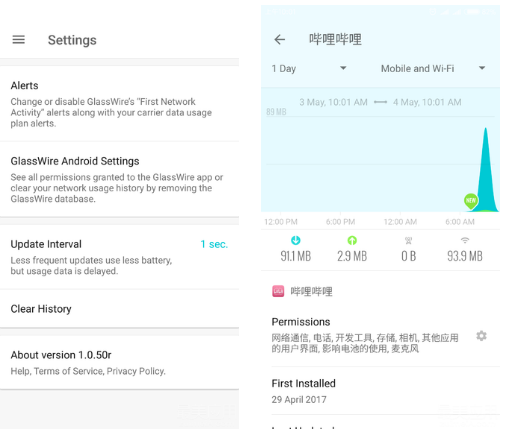Screen dimensions: 505x434
Task: Tap the back arrow next to 哔哩哔哩
Action: click(x=279, y=40)
